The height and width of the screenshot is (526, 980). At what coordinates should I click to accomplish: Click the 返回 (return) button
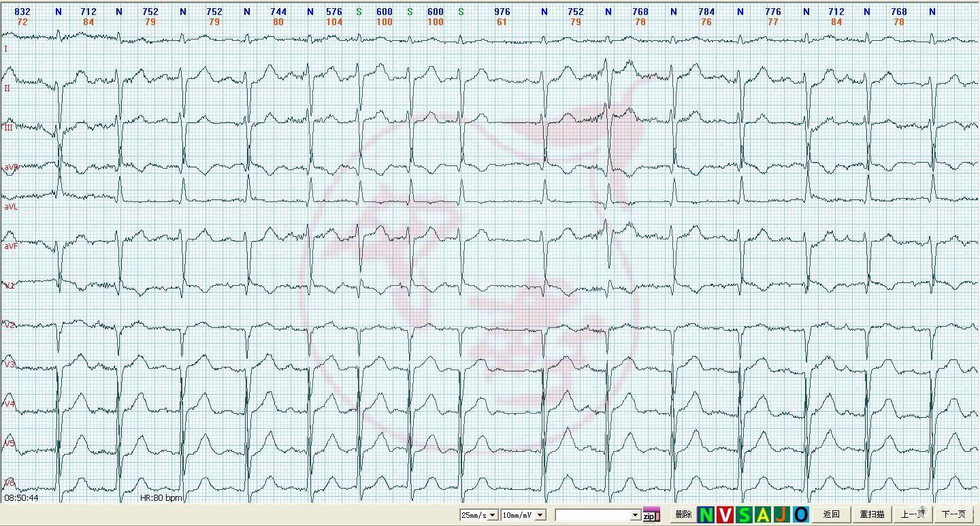click(x=831, y=514)
